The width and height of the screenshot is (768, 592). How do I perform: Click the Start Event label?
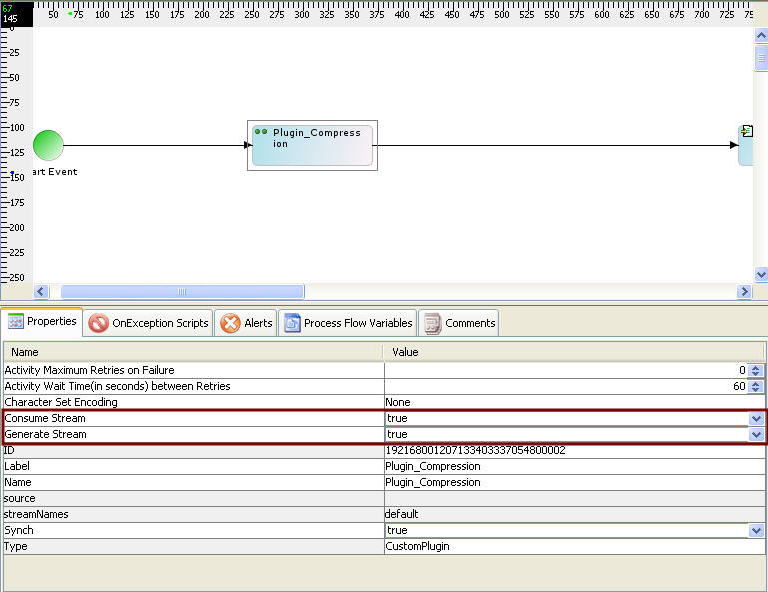[x=55, y=172]
